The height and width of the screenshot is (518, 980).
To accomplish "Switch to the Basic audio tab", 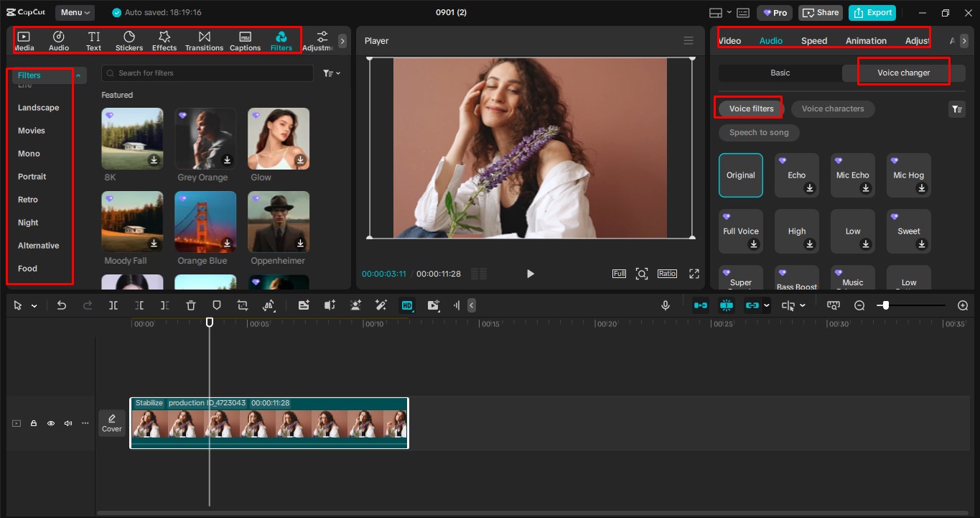I will tap(780, 73).
